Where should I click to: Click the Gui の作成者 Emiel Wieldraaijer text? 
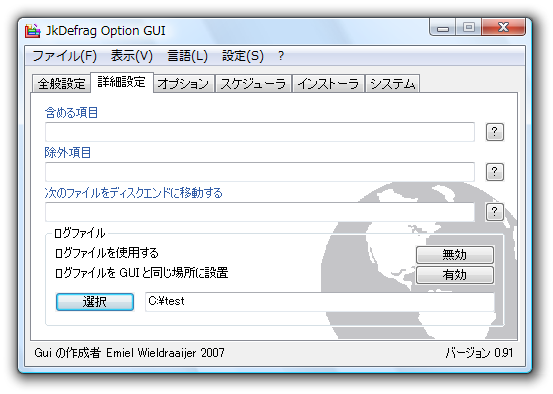[129, 352]
